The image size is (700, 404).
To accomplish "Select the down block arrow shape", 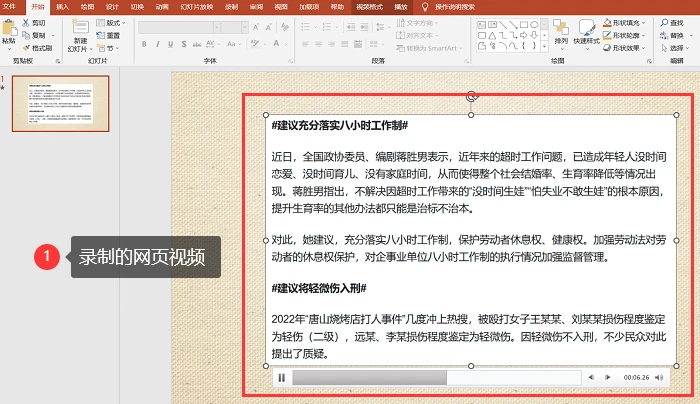I will coord(534,35).
